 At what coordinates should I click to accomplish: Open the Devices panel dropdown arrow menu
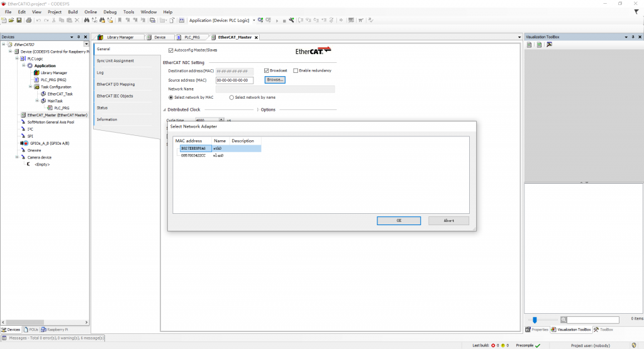(72, 37)
